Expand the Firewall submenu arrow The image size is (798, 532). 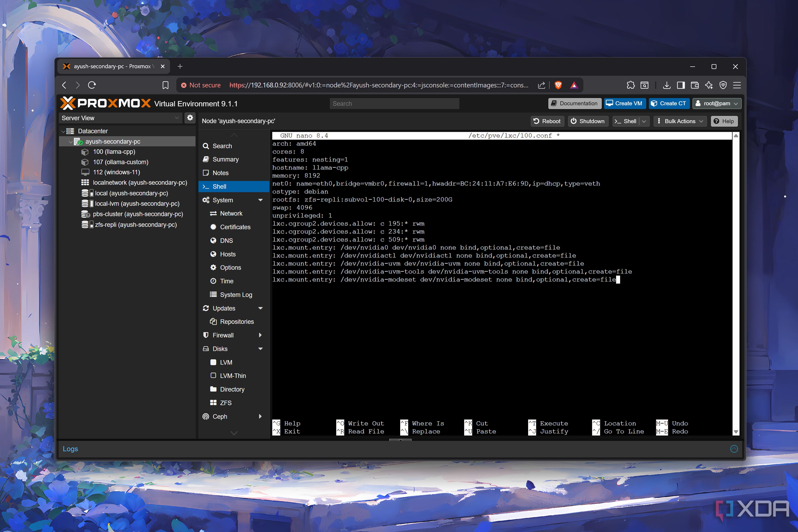tap(260, 335)
